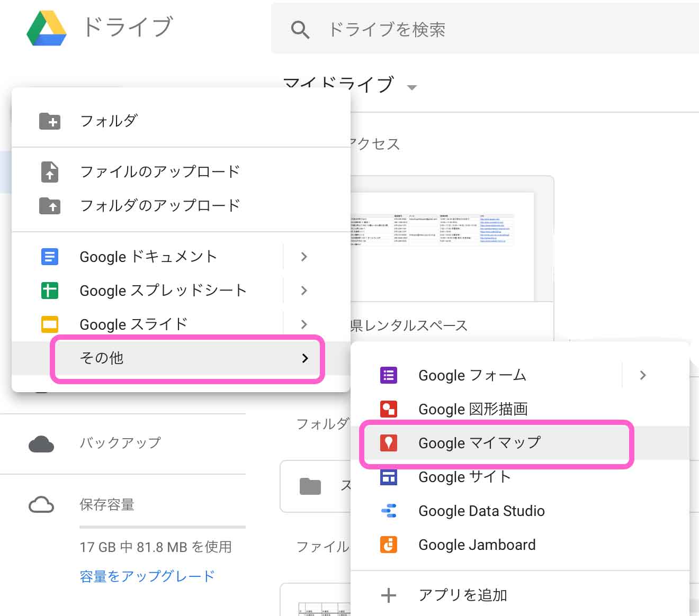This screenshot has width=699, height=616.
Task: Click the Google Drive logo
Action: pos(47,29)
